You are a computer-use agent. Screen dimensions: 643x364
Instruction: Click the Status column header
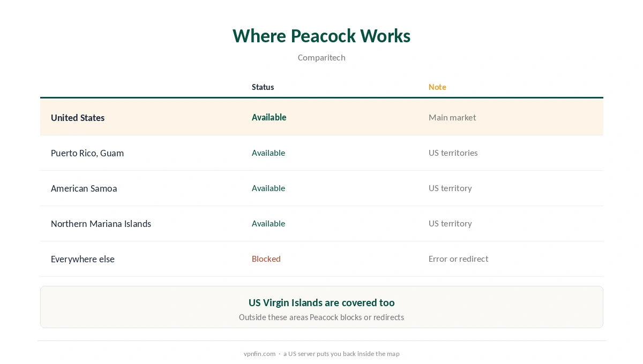263,87
